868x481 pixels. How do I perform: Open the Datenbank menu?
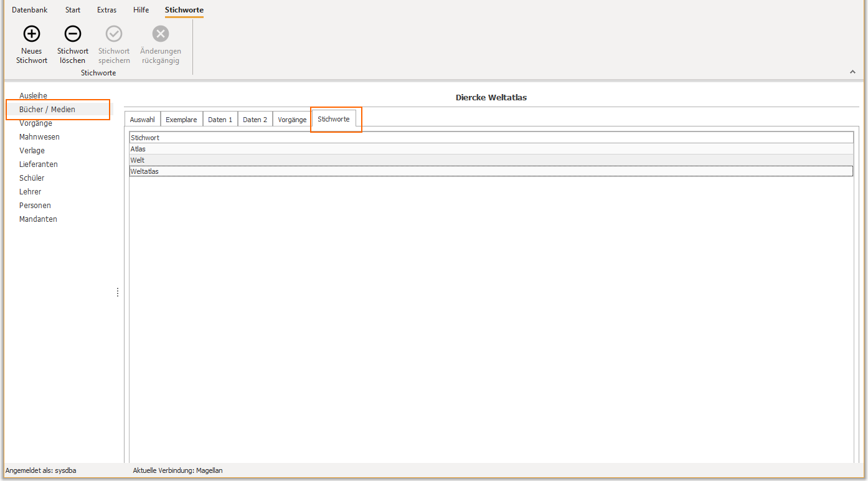click(30, 10)
